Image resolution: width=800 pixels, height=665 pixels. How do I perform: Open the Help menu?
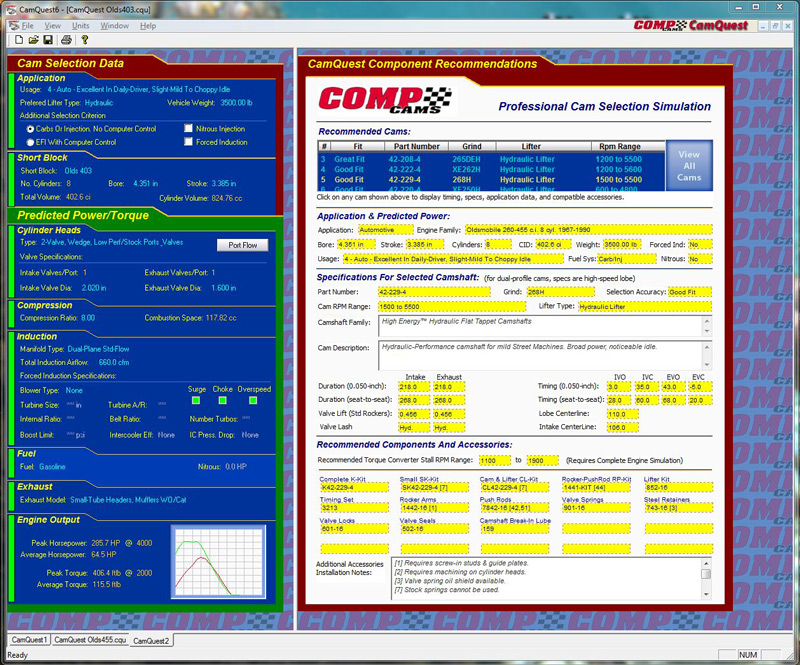coord(148,26)
